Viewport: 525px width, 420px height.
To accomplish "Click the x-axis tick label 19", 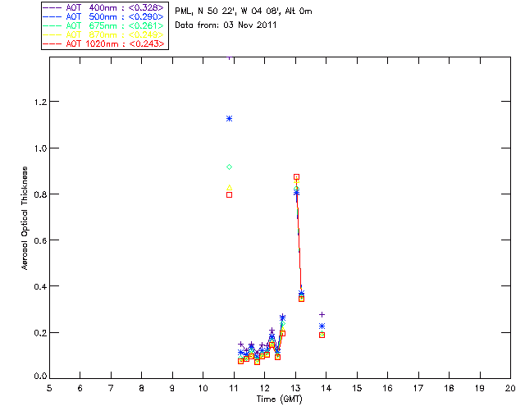I will coord(480,388).
